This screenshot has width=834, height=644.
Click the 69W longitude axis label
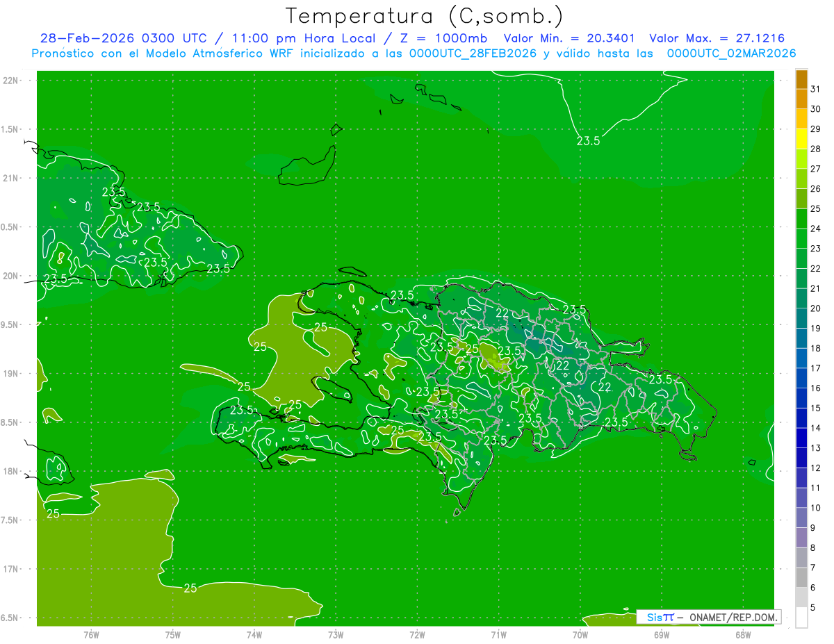pos(661,634)
